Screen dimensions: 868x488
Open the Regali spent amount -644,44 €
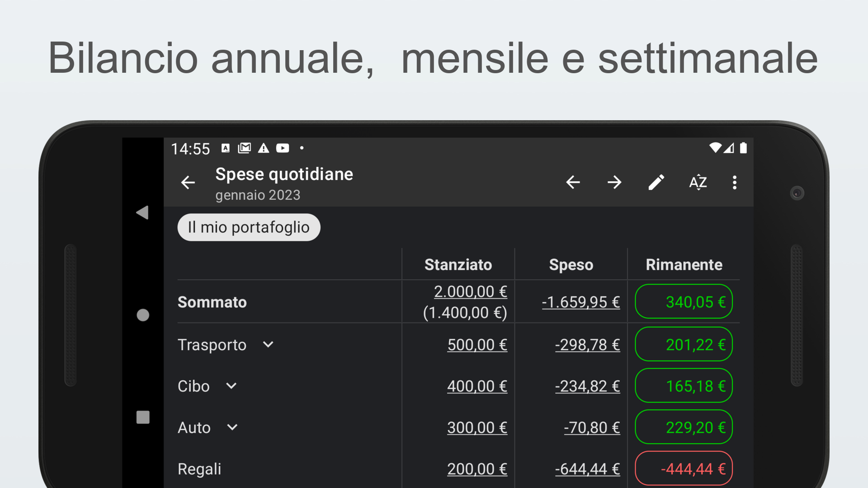(x=587, y=469)
